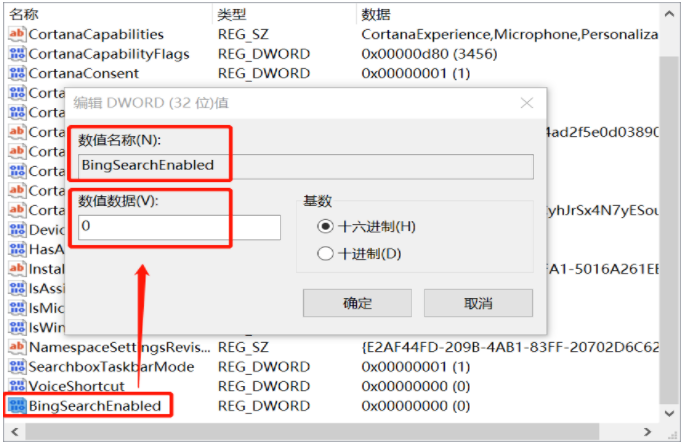Select the 十进制 decimal radio button
684x445 pixels.
click(325, 254)
